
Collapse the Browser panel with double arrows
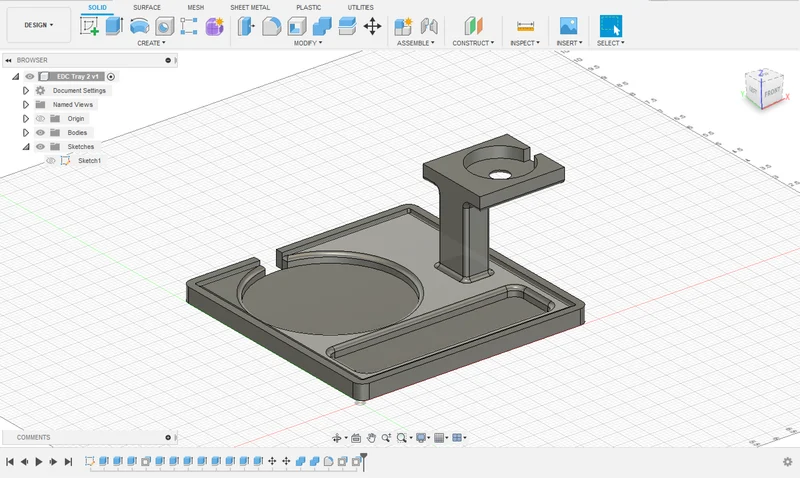point(8,60)
